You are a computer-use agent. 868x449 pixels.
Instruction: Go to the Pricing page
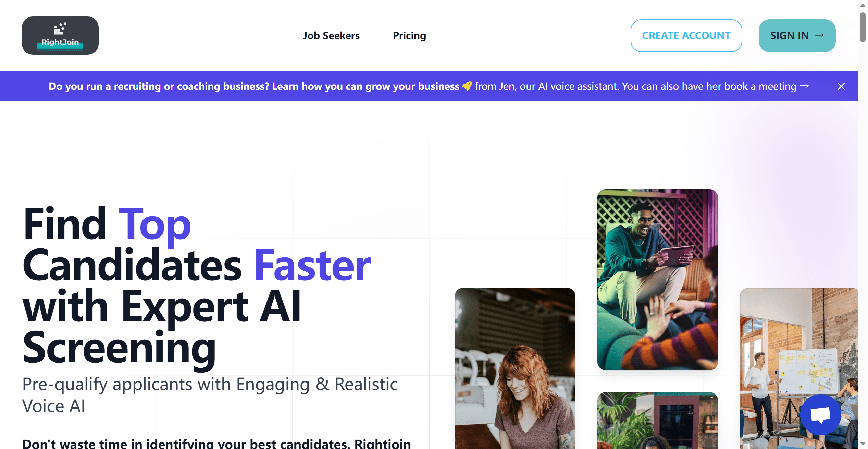(409, 36)
